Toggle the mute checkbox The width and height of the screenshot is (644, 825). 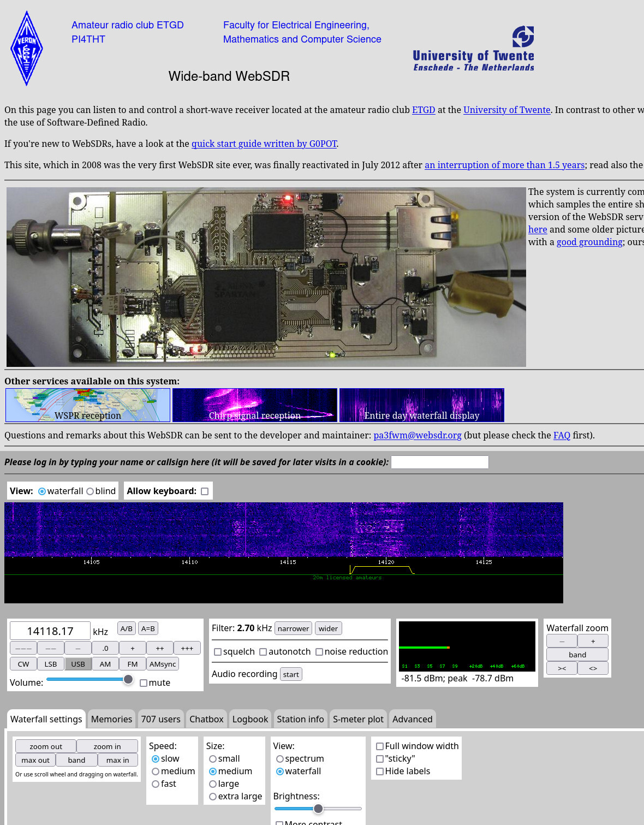[x=144, y=683]
